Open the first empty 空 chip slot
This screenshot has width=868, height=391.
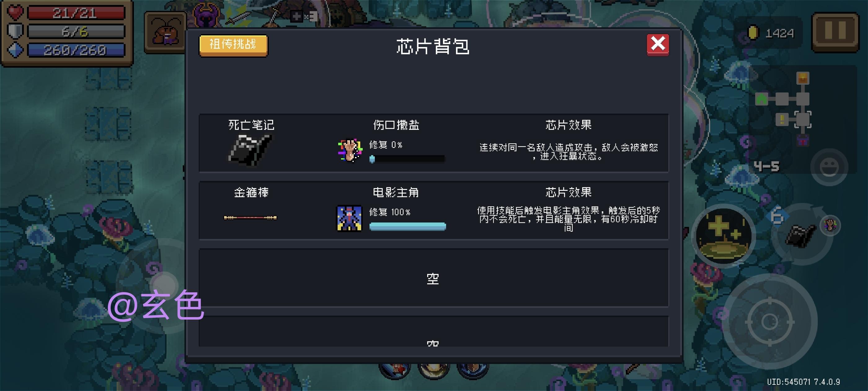[433, 278]
